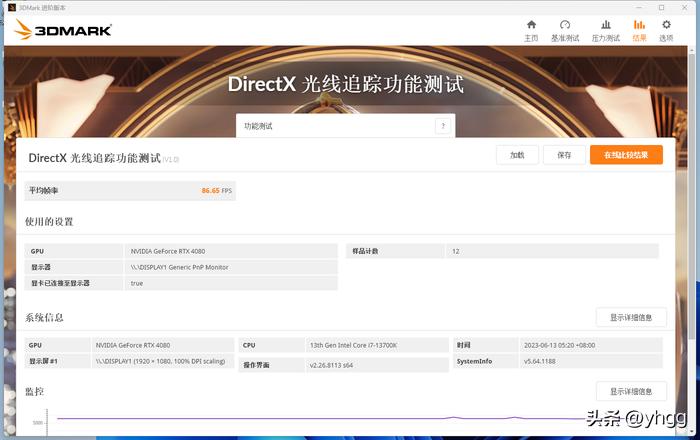Click the 1920 × 1080 display #1 value
The width and height of the screenshot is (700, 440).
click(x=160, y=361)
